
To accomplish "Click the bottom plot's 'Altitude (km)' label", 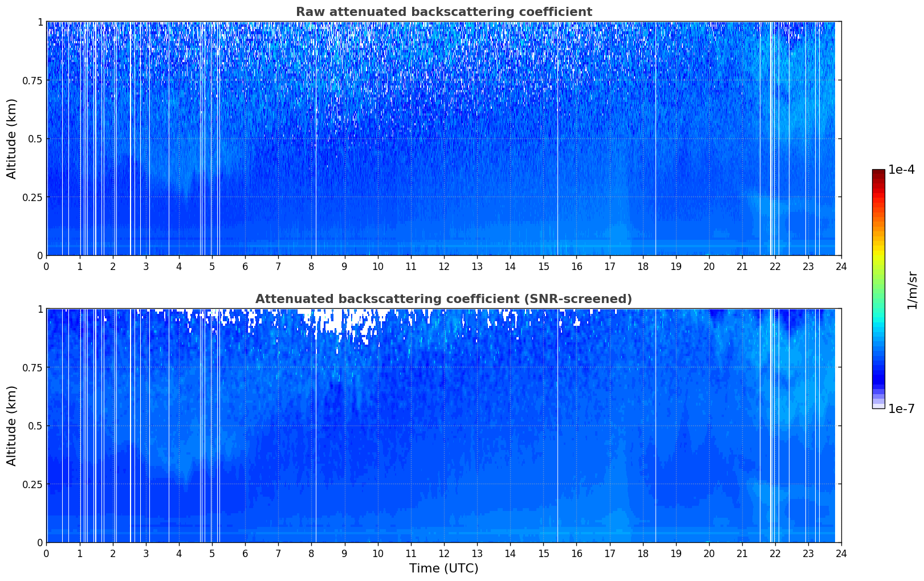I will tap(12, 425).
